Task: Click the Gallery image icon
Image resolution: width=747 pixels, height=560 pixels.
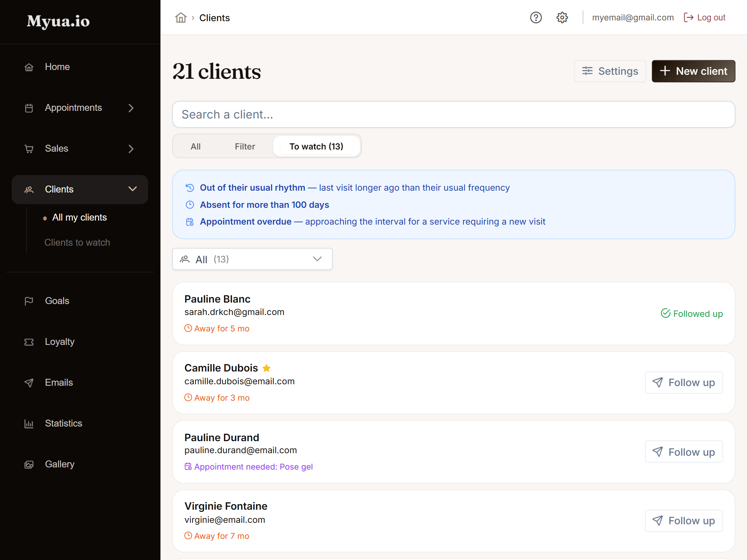Action: click(29, 464)
